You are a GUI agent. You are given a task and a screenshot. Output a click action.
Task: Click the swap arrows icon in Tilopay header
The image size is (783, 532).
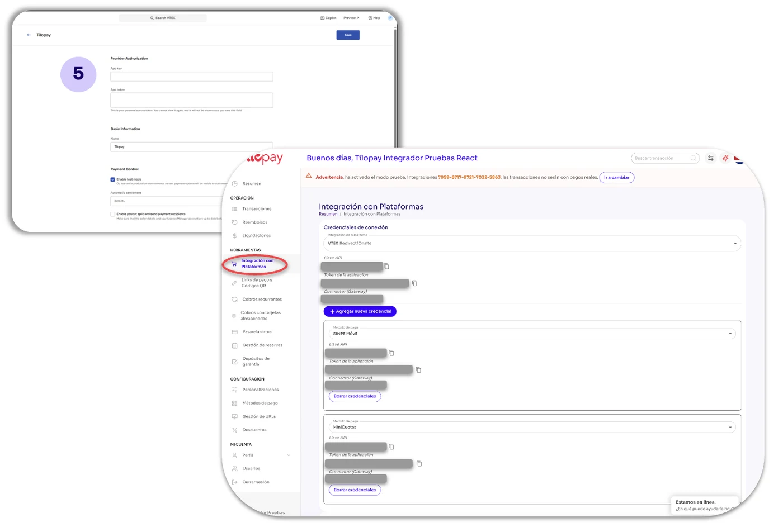point(710,158)
